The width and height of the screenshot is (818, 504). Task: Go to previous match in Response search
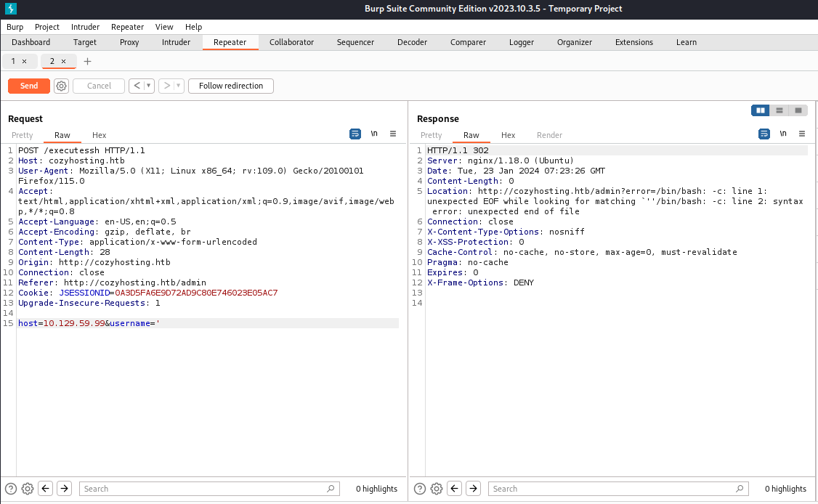454,489
